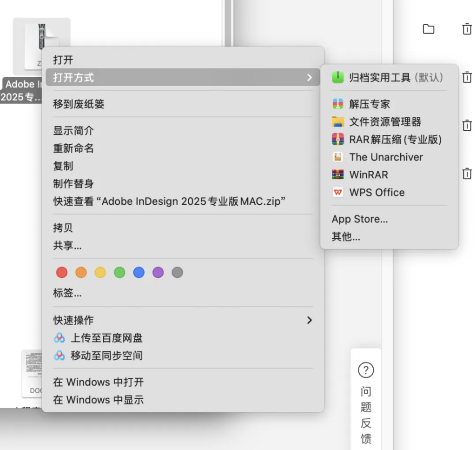Apply the orange tag color
Viewport: 476px width, 450px height.
pos(81,272)
